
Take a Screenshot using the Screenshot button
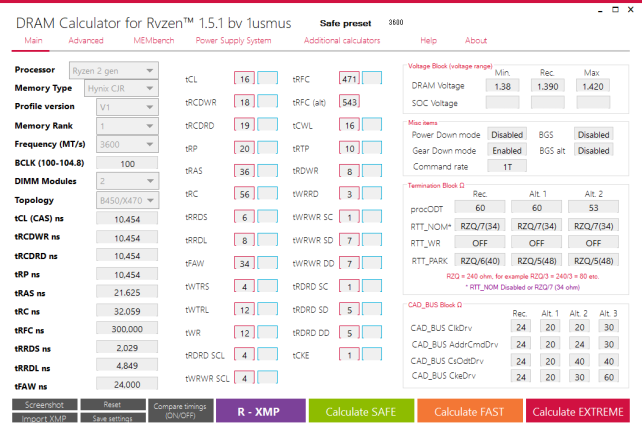click(44, 405)
